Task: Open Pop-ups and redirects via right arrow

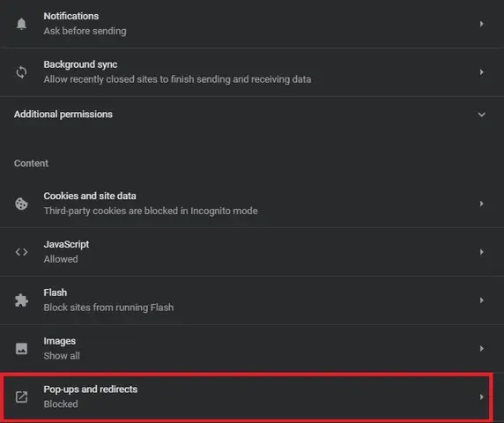Action: (481, 397)
